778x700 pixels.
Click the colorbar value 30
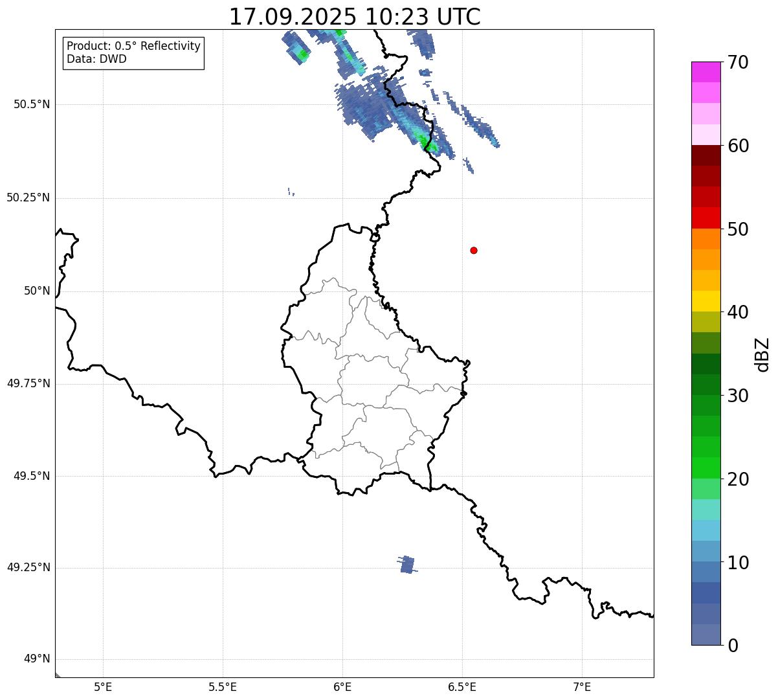(x=738, y=396)
